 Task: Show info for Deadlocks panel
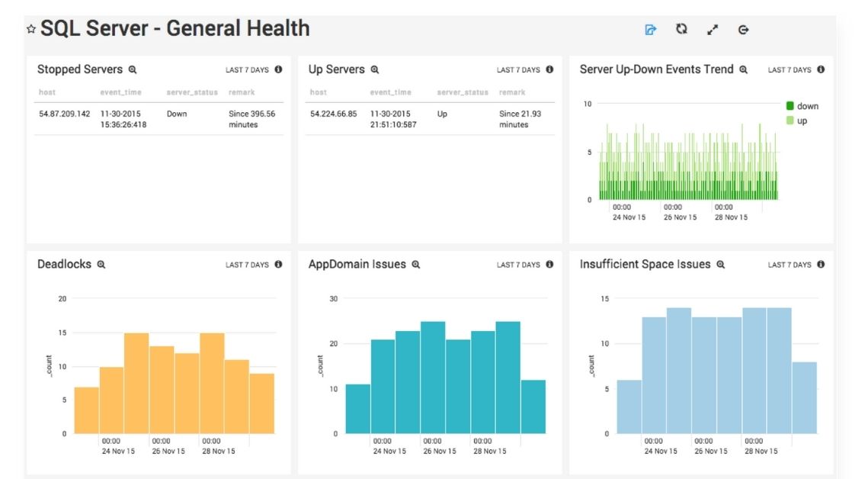(278, 265)
